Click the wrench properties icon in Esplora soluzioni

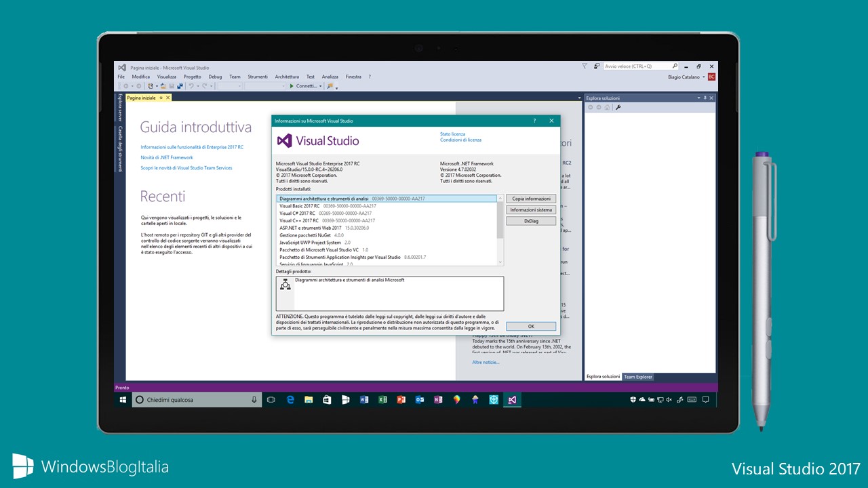[618, 107]
